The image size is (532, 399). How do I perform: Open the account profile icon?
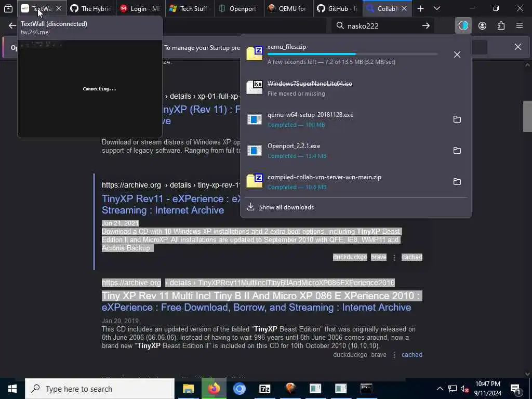pyautogui.click(x=482, y=26)
